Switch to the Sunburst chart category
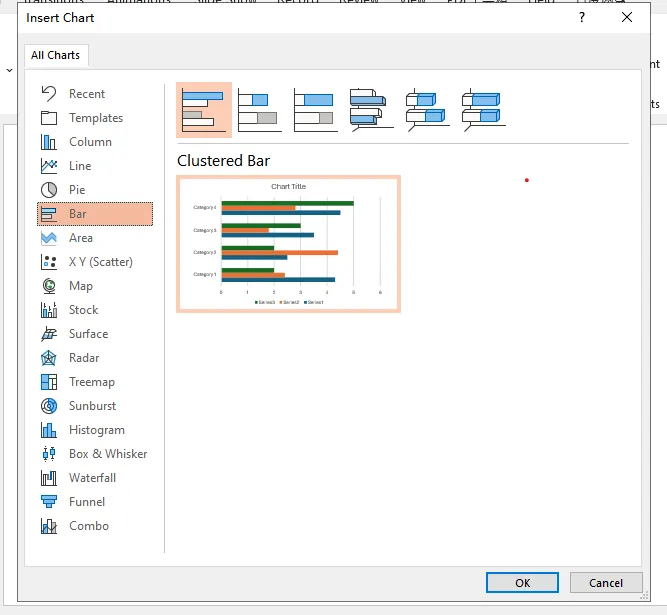667x615 pixels. 92,406
